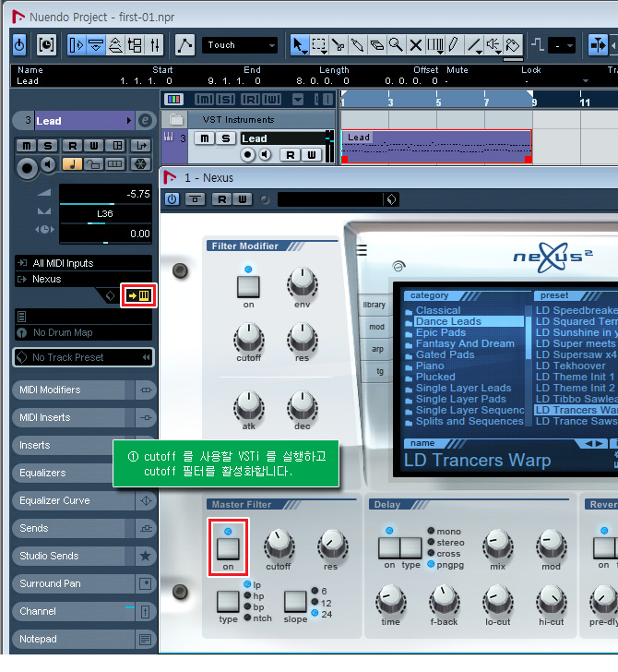The image size is (618, 672).
Task: Open the Touch automation mode dropdown
Action: coord(240,45)
